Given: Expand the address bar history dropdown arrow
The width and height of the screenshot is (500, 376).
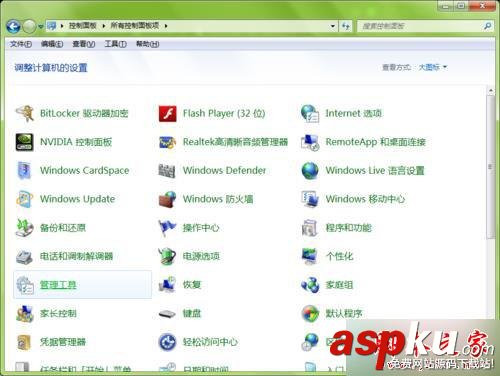Looking at the screenshot, I should coord(332,26).
